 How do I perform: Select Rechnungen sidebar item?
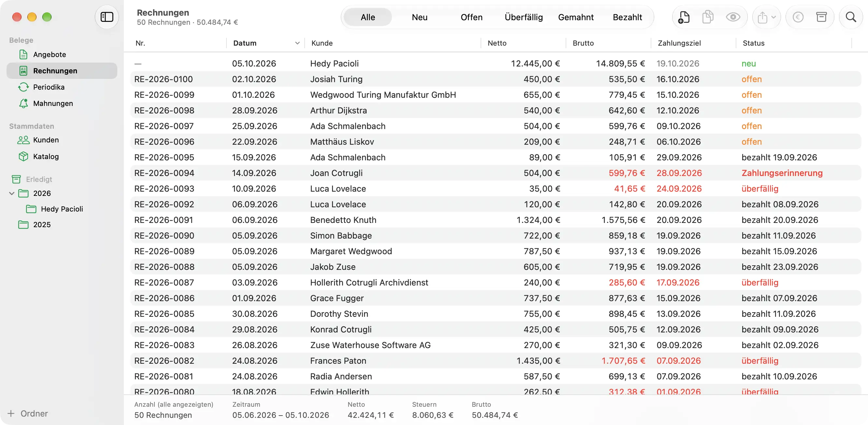(x=62, y=71)
